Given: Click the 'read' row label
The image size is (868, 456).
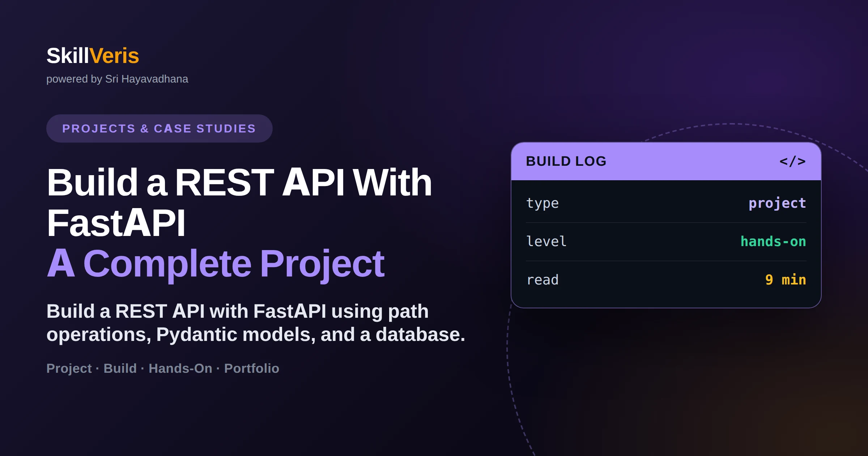Looking at the screenshot, I should pos(542,280).
